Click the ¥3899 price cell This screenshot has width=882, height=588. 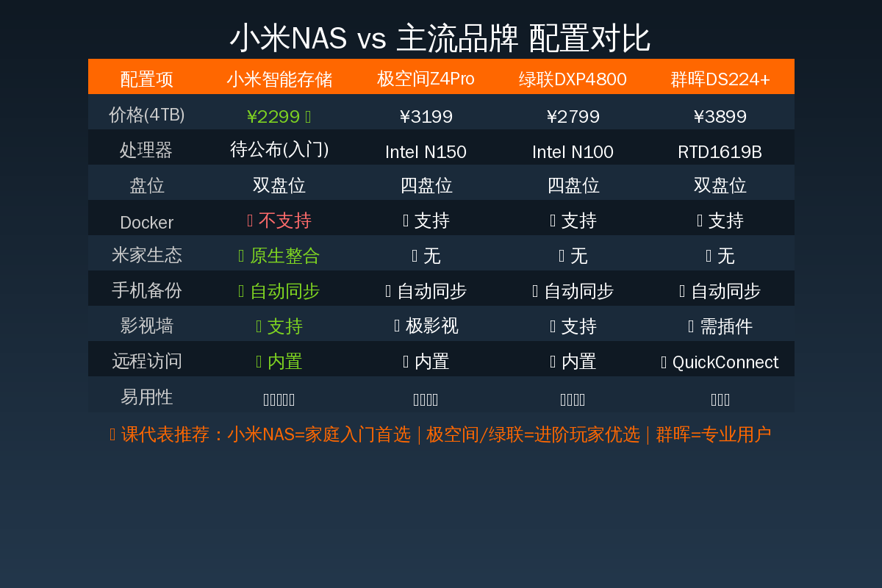pyautogui.click(x=720, y=117)
